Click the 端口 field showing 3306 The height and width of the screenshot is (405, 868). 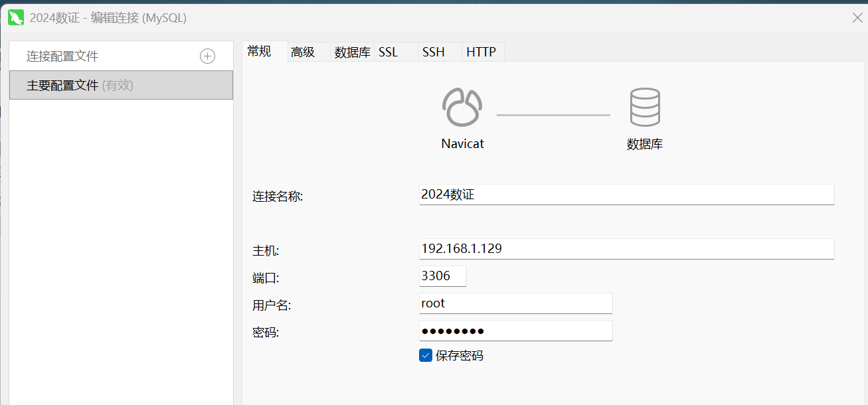pos(442,276)
